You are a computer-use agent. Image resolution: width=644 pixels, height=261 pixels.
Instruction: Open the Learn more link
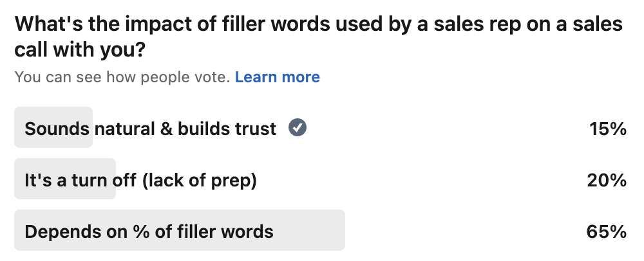[x=277, y=77]
